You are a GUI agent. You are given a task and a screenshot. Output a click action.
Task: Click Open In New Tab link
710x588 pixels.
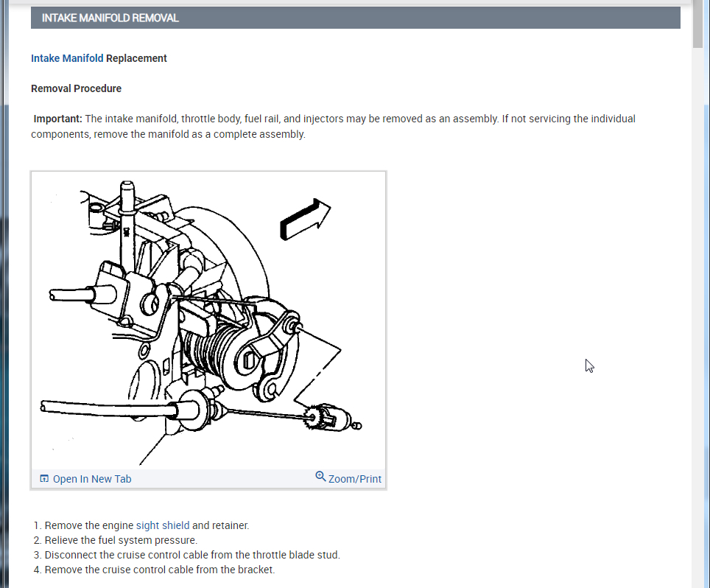(92, 479)
